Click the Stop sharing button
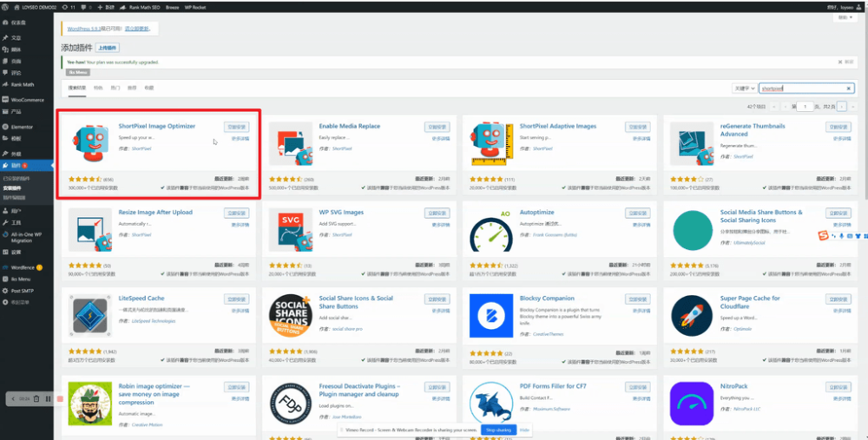This screenshot has width=868, height=440. coord(498,430)
